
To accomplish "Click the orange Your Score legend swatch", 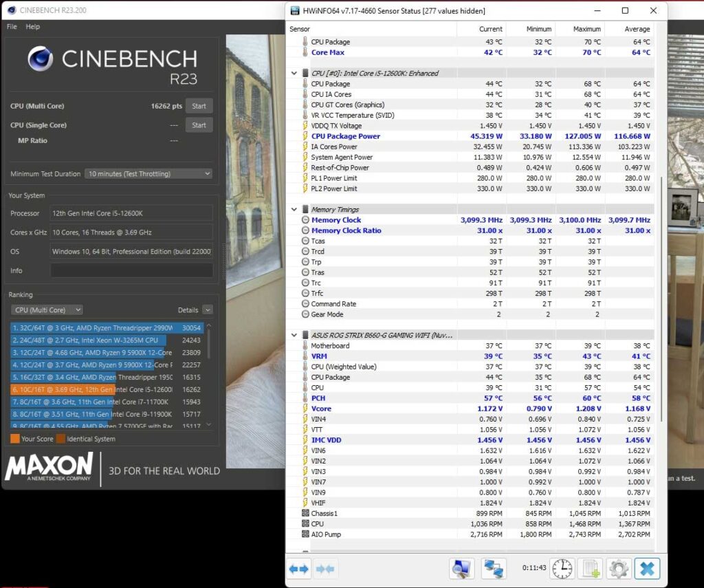I will coord(15,439).
